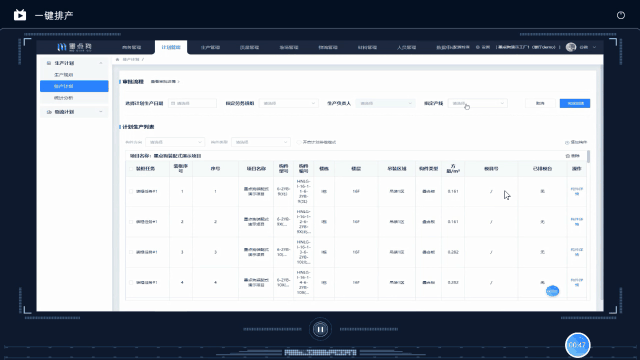The image size is (640, 360).
Task: Click the calendar icon in the production date field
Action: pos(173,103)
